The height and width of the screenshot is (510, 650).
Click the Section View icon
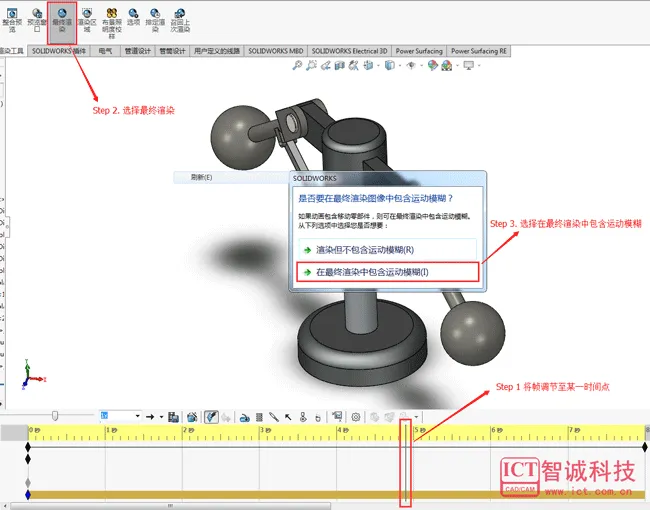[x=340, y=66]
